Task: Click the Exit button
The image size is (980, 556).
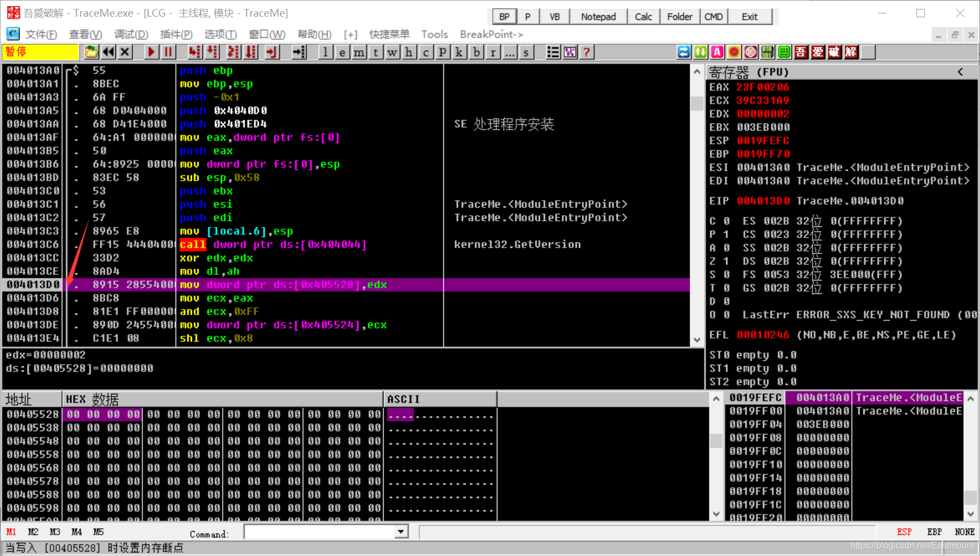Action: (750, 17)
